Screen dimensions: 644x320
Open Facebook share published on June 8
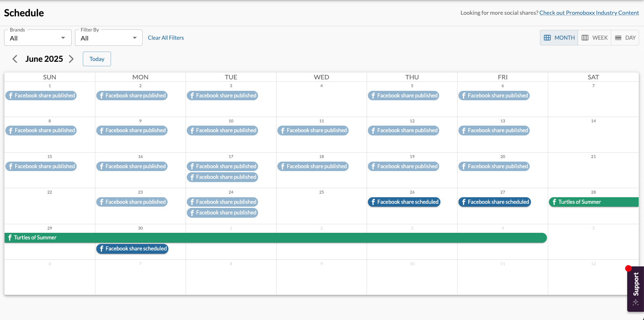pyautogui.click(x=41, y=130)
